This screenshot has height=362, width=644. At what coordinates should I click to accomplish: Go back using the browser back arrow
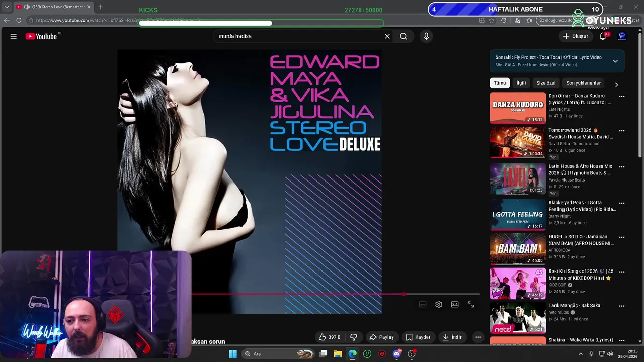coord(7,20)
